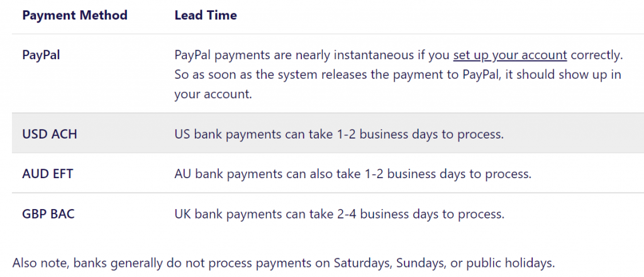
Task: Click the "Lead Time" column header
Action: [x=206, y=15]
